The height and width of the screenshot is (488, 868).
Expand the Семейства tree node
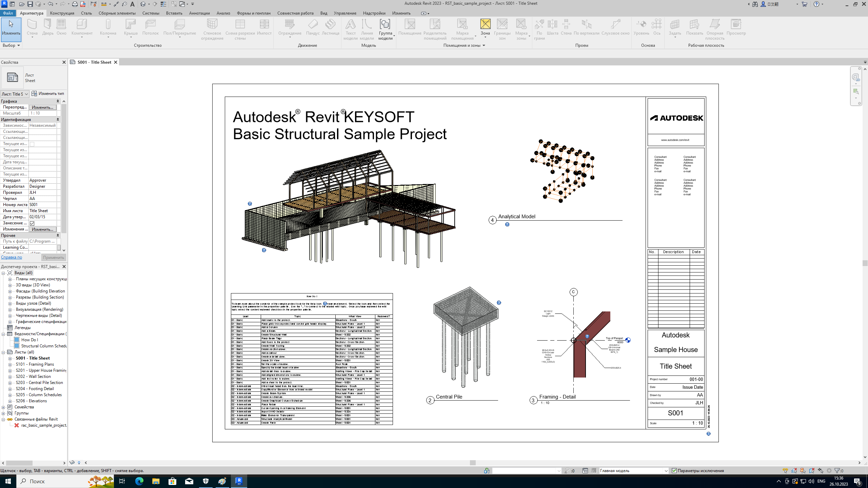[3, 407]
